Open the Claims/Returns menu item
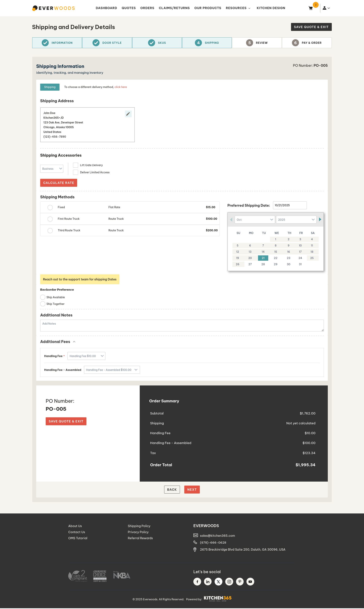The width and height of the screenshot is (364, 609). 174,8
